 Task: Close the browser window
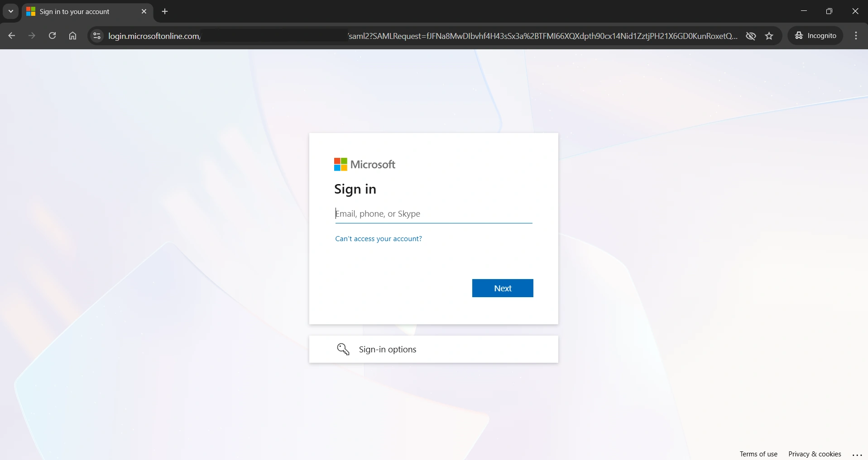tap(855, 11)
